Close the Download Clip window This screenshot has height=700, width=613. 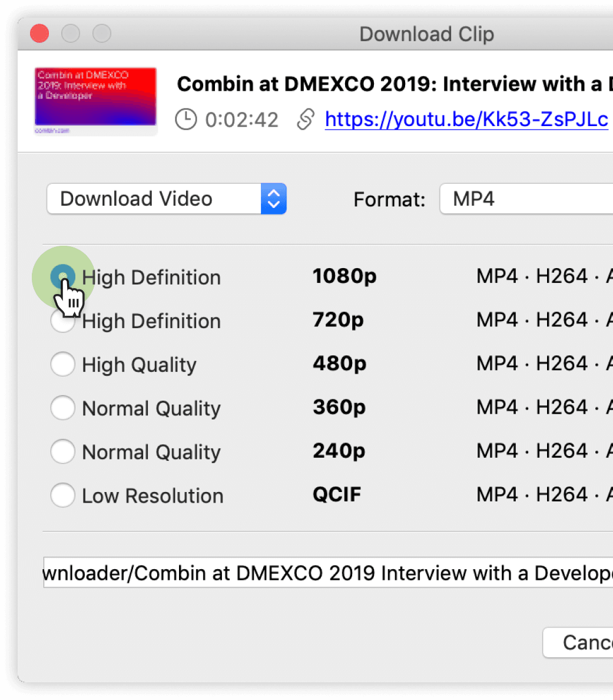click(x=39, y=34)
